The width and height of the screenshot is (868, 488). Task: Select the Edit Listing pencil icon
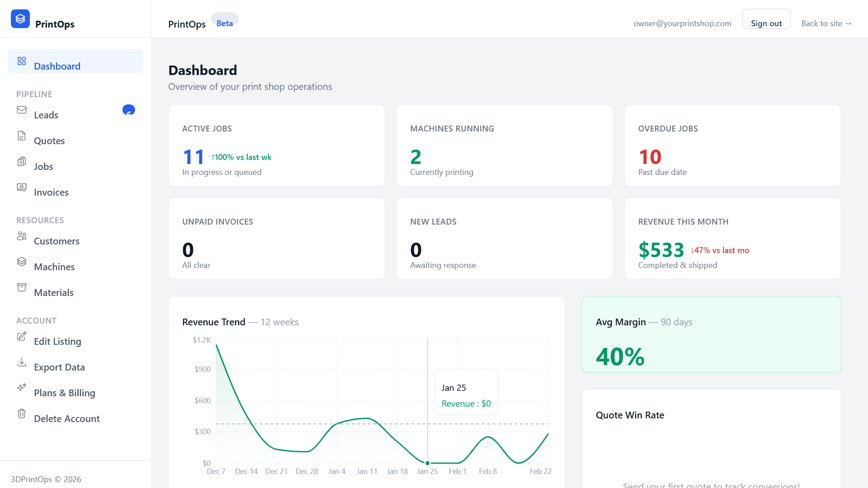click(22, 336)
